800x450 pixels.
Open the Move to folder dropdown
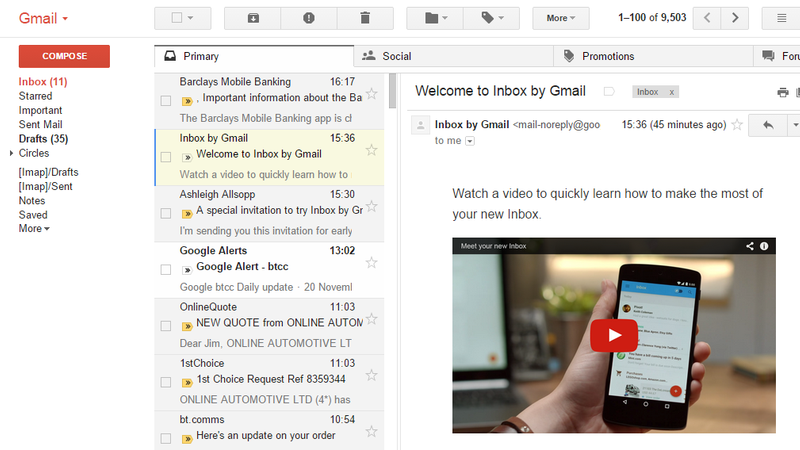(x=435, y=18)
